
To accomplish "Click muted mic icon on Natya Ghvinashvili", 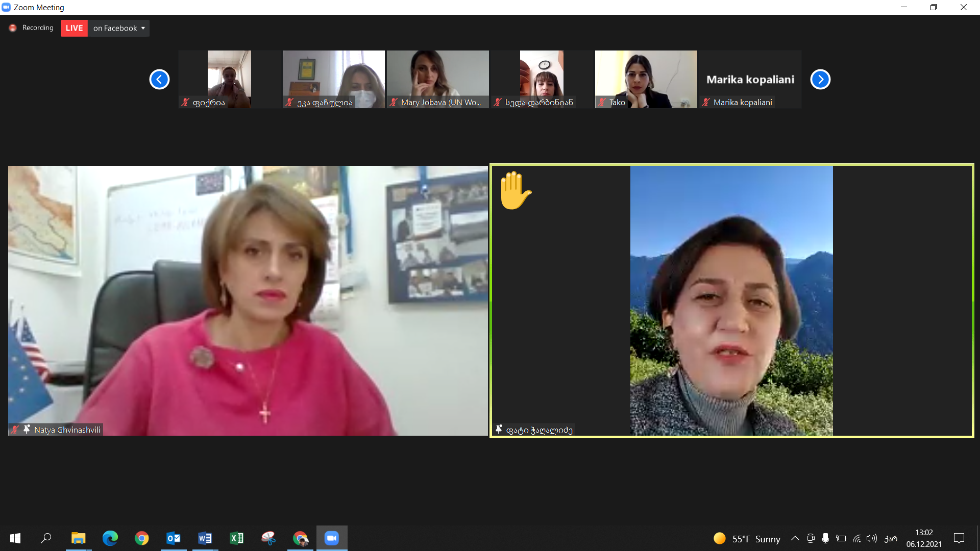I will tap(15, 430).
